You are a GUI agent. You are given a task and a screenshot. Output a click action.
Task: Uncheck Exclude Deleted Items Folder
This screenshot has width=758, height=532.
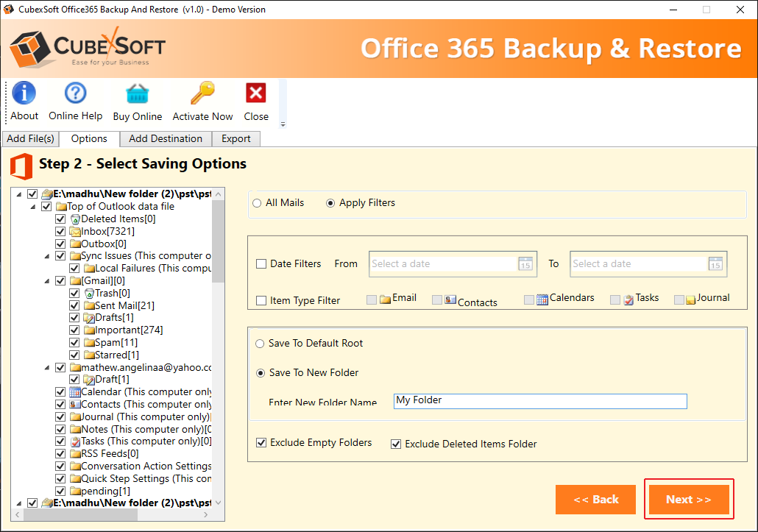(x=396, y=444)
